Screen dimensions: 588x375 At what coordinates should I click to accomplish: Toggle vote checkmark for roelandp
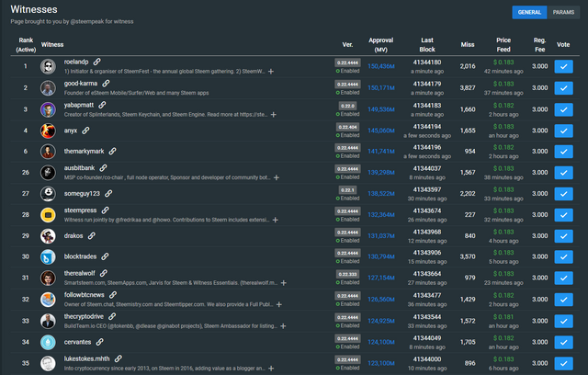pos(563,66)
